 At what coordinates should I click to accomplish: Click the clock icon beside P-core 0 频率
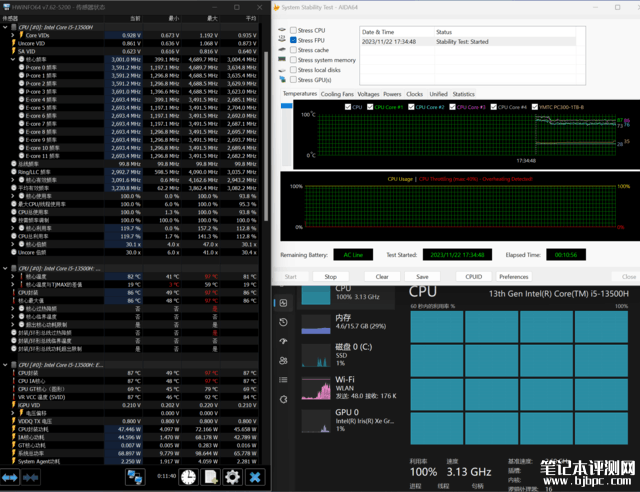click(22, 67)
